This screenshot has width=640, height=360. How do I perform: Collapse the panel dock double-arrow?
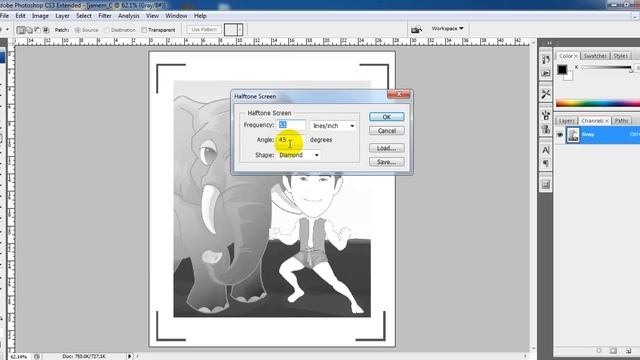click(x=549, y=42)
